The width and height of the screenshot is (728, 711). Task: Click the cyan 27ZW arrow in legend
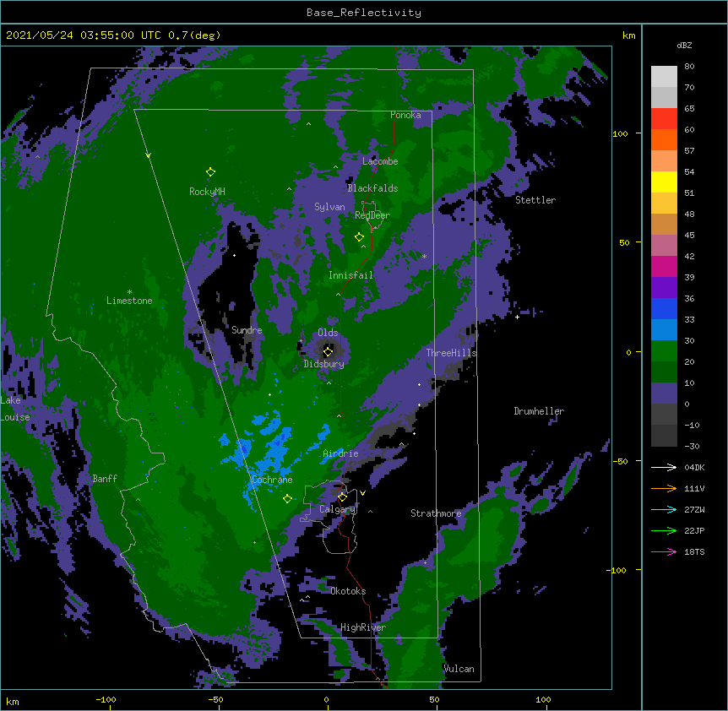pos(664,509)
